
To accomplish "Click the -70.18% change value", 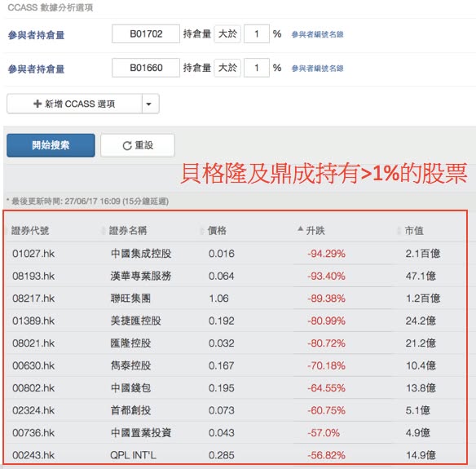I will [x=326, y=365].
